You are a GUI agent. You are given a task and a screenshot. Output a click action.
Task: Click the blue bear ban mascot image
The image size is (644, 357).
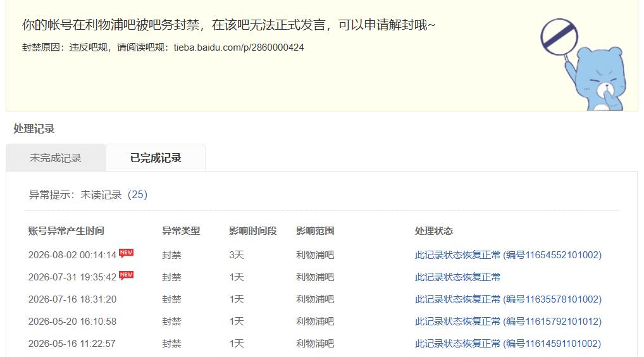tap(583, 65)
